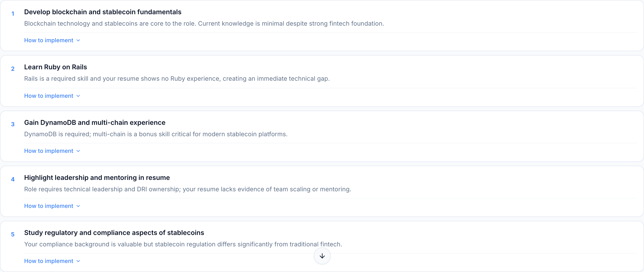Viewport: 644px width, 272px height.
Task: Click the chevron in the DynamoDB card
Action: (78, 151)
